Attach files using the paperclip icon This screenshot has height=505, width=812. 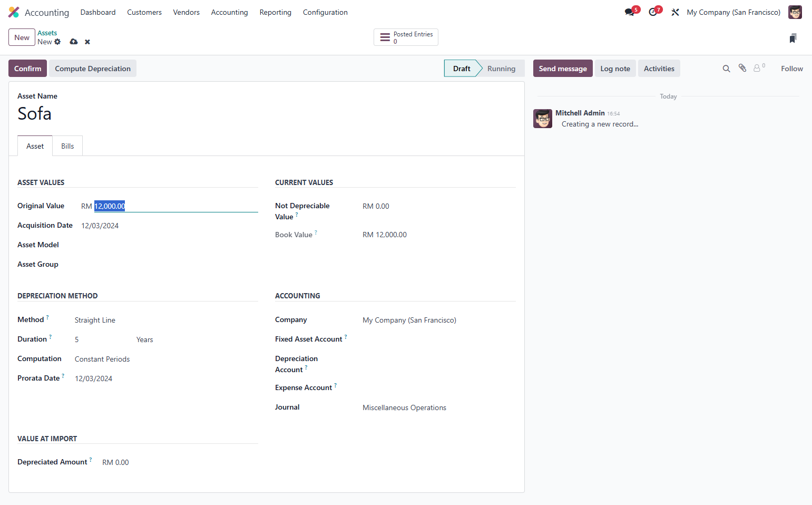[x=742, y=68]
